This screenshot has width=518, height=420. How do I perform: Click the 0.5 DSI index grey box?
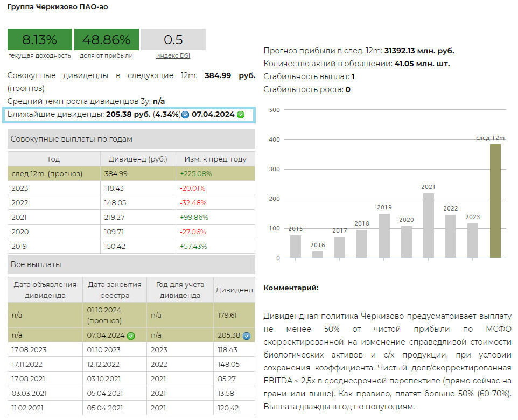tap(173, 39)
